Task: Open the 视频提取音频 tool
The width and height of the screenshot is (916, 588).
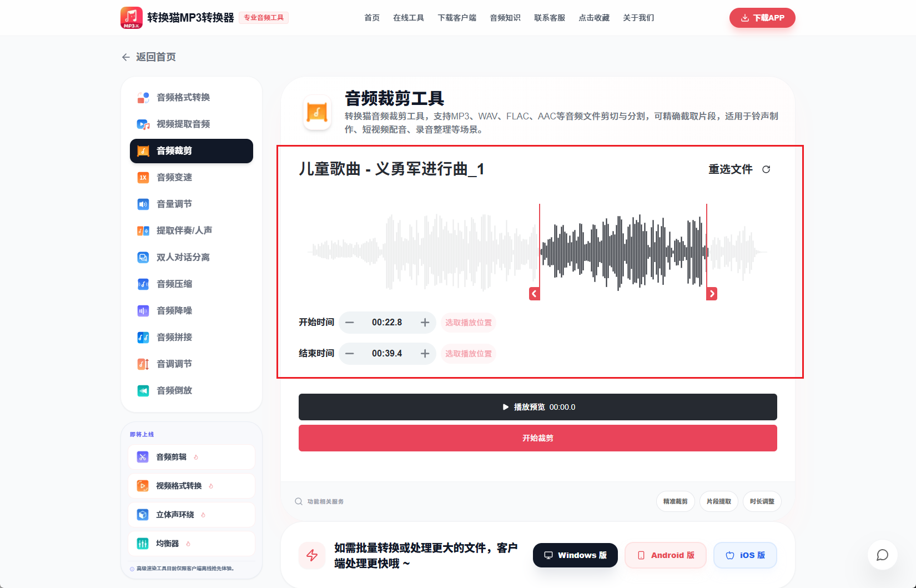Action: coord(183,124)
